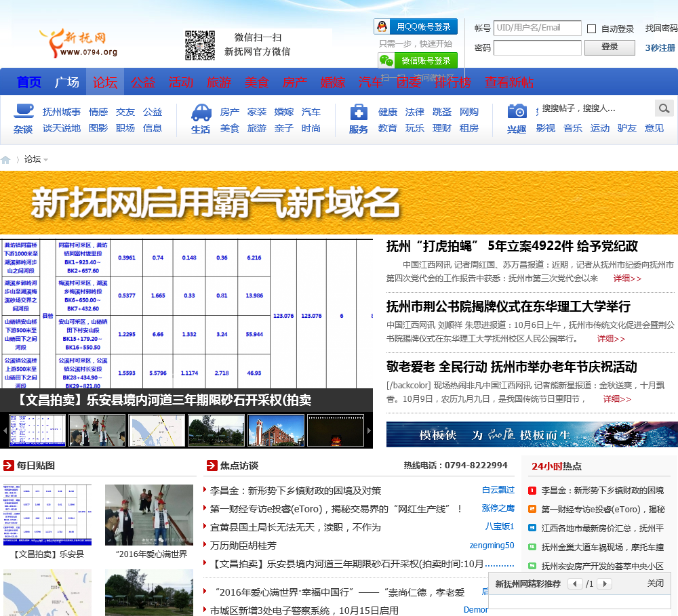
Task: Select the map slideshow thumbnail
Action: (x=157, y=430)
